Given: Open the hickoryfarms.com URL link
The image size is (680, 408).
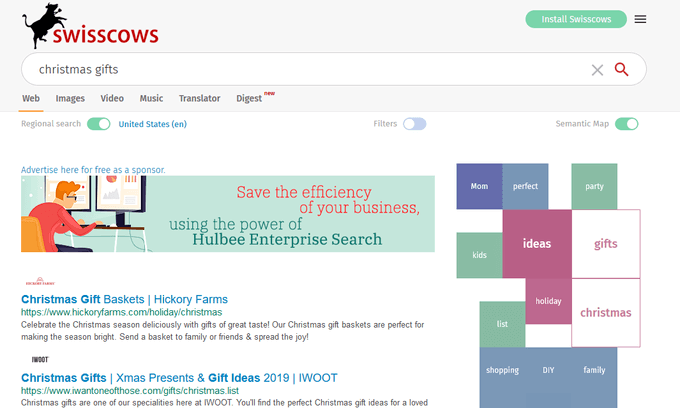Looking at the screenshot, I should coord(121,312).
